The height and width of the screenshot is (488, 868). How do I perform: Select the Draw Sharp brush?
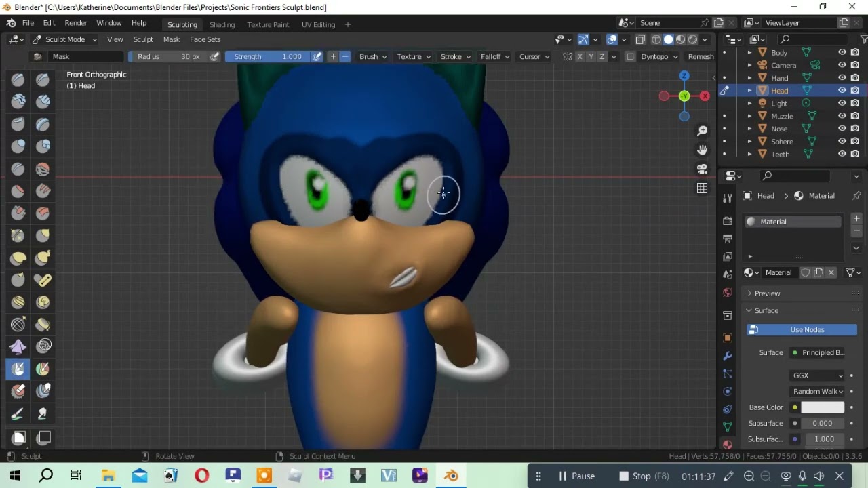tap(43, 80)
